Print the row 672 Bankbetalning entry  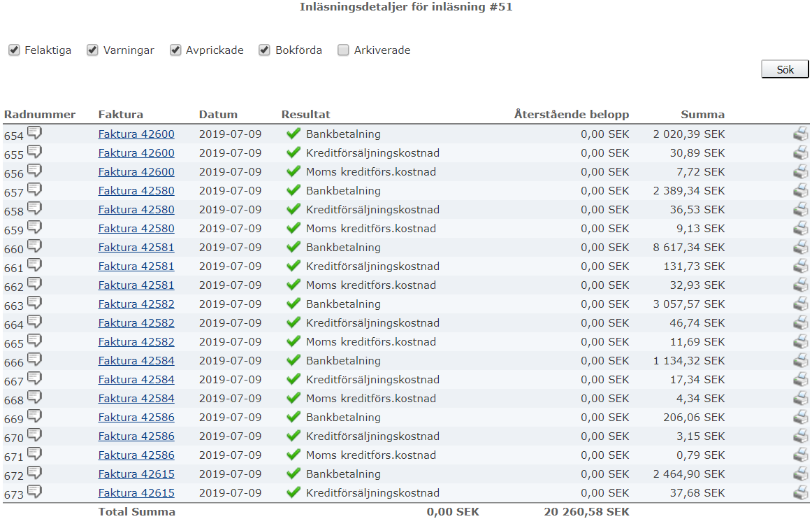[800, 474]
